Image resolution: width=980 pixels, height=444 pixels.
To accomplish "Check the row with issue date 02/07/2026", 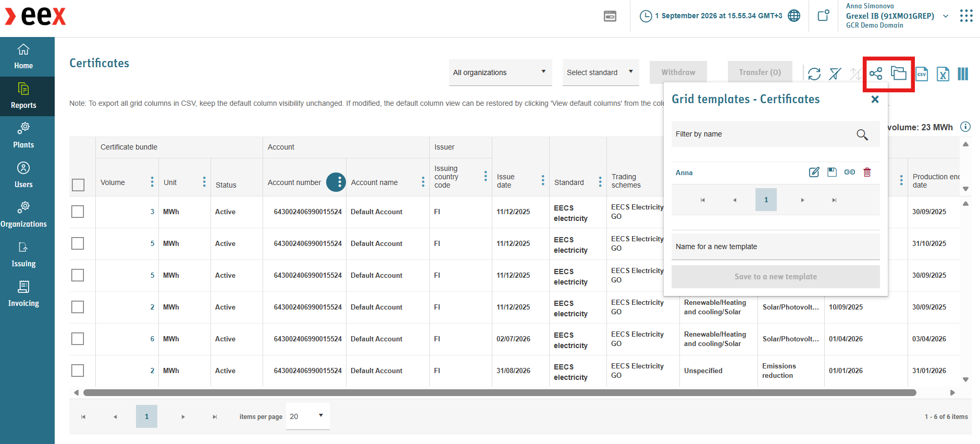I will (x=78, y=339).
